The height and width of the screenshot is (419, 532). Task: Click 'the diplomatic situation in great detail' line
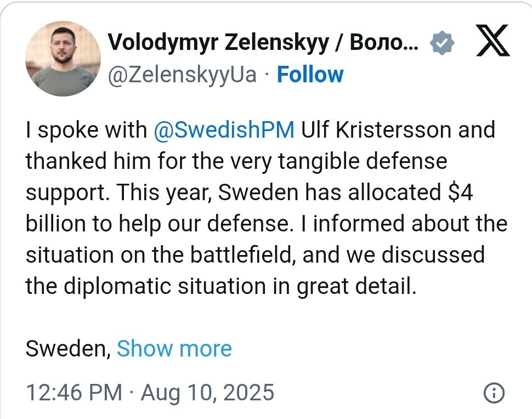pos(219,286)
